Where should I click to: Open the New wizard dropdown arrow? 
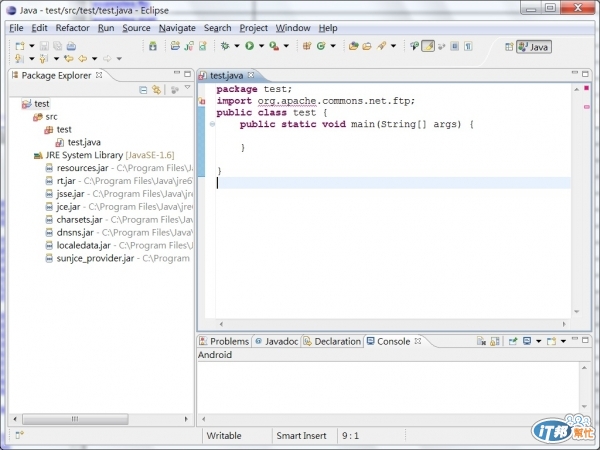(32, 46)
